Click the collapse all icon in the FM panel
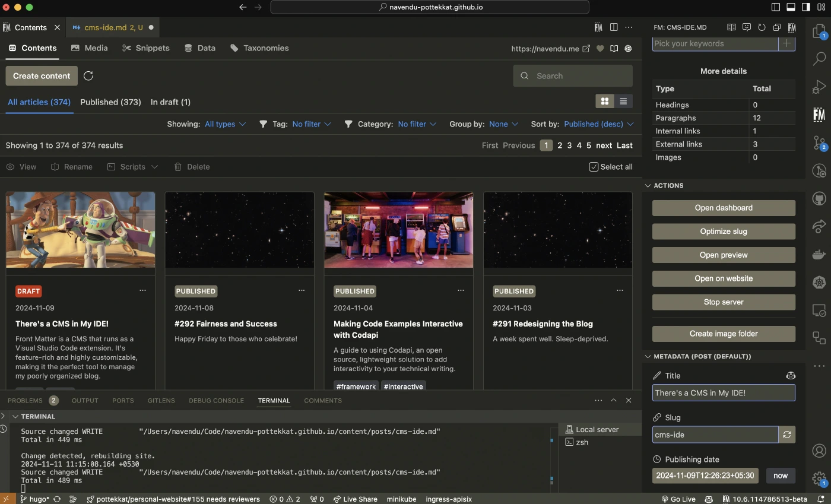This screenshot has height=504, width=831. pos(776,27)
